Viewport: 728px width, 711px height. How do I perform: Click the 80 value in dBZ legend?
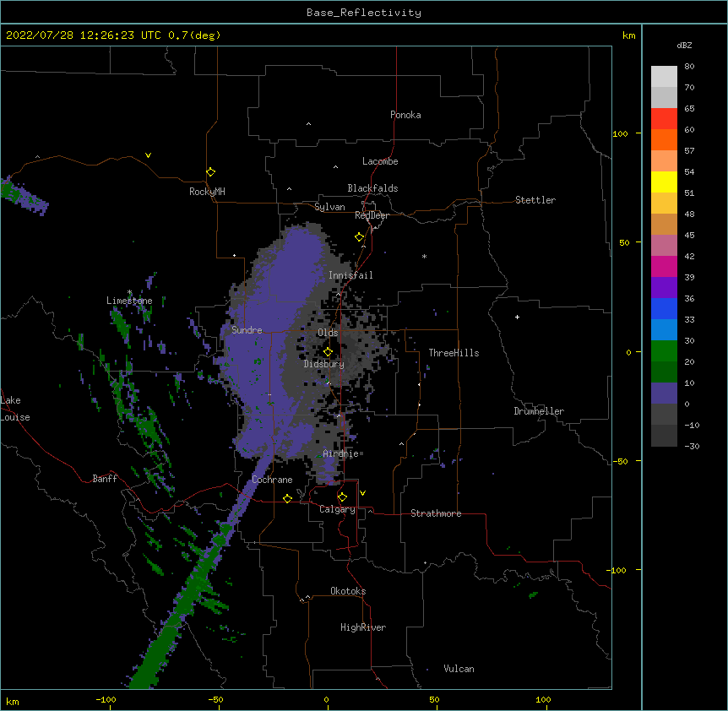pyautogui.click(x=689, y=67)
